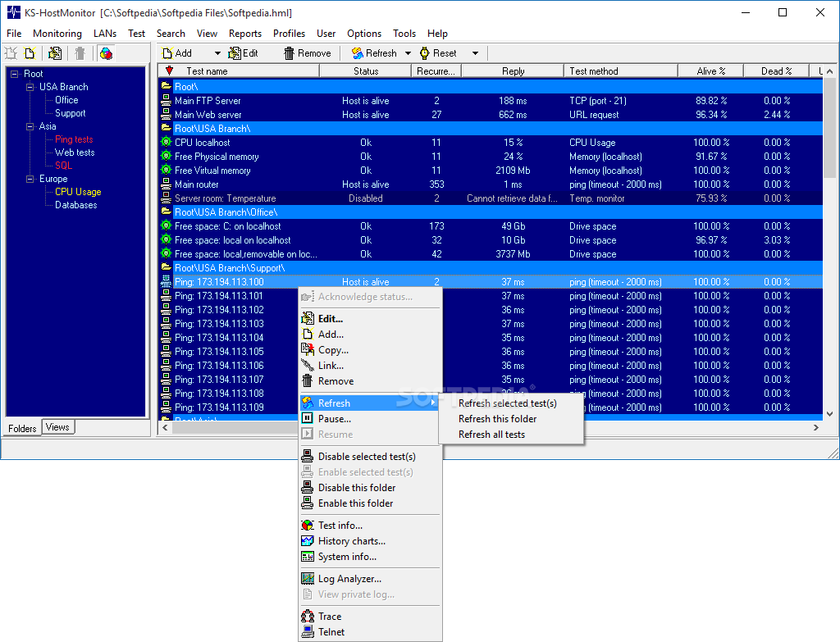This screenshot has height=642, width=840.
Task: Click the Log Analyzer... icon
Action: [308, 578]
